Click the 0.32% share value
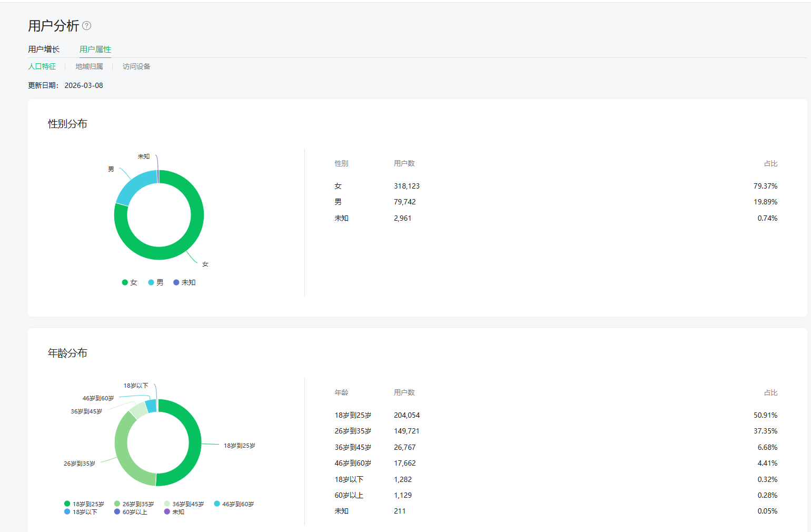 click(767, 479)
